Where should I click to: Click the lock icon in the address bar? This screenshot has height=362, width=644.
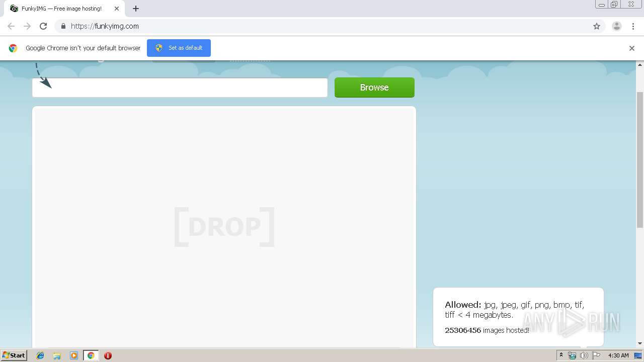63,26
